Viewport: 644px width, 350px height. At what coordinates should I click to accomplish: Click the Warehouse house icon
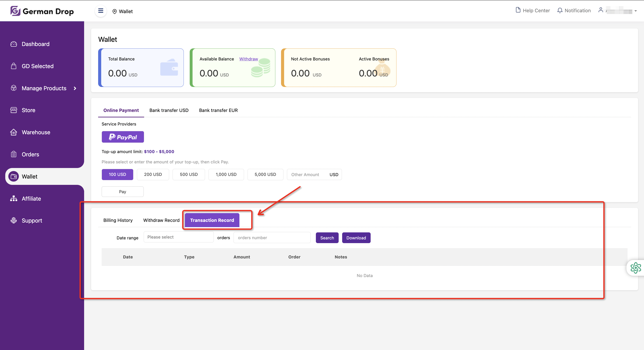click(14, 132)
